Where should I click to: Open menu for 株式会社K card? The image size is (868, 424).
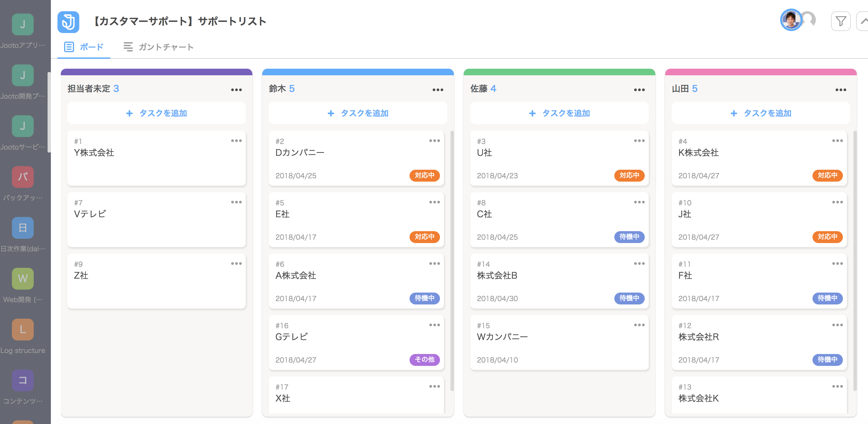[838, 386]
